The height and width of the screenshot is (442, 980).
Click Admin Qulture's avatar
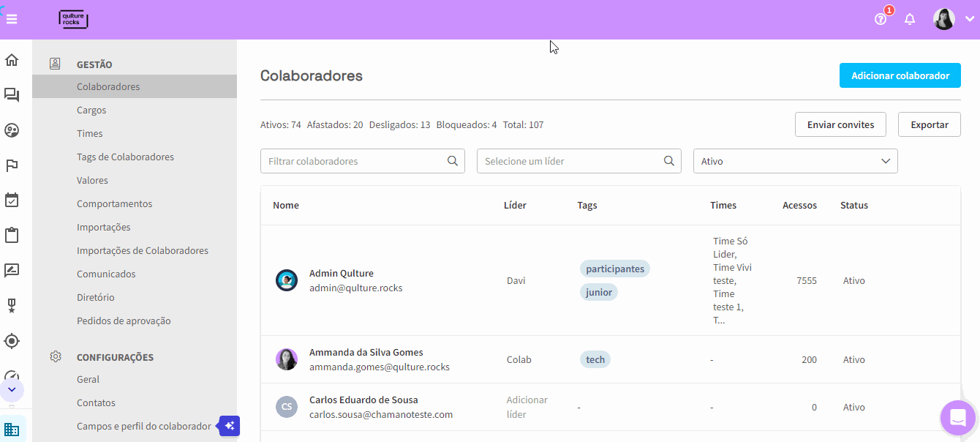[x=287, y=280]
